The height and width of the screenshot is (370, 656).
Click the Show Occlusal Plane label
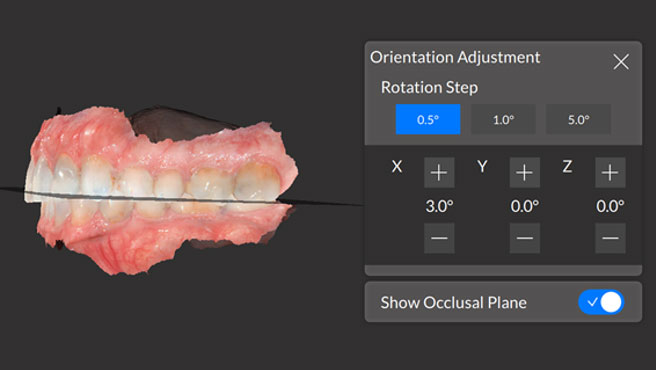(454, 303)
